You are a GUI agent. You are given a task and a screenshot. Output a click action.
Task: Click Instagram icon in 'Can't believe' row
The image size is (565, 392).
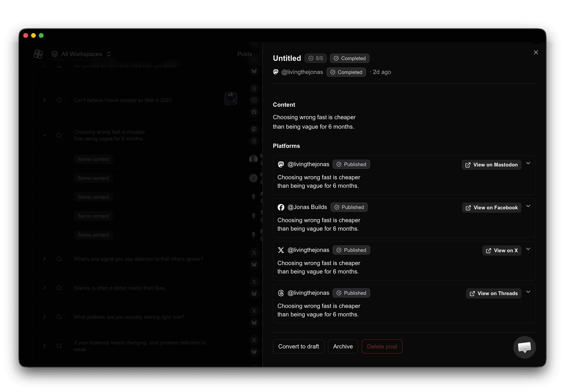point(254,100)
